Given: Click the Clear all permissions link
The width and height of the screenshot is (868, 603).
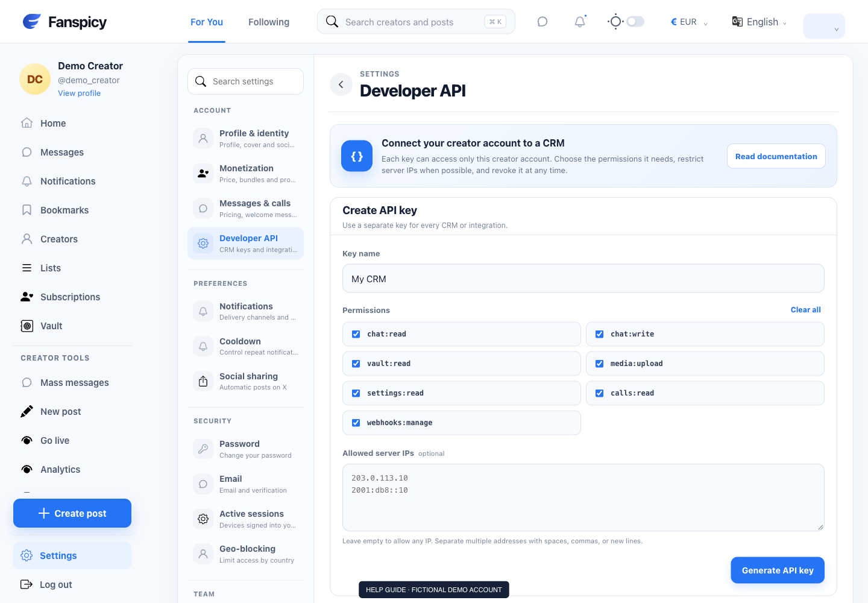Looking at the screenshot, I should pos(806,310).
